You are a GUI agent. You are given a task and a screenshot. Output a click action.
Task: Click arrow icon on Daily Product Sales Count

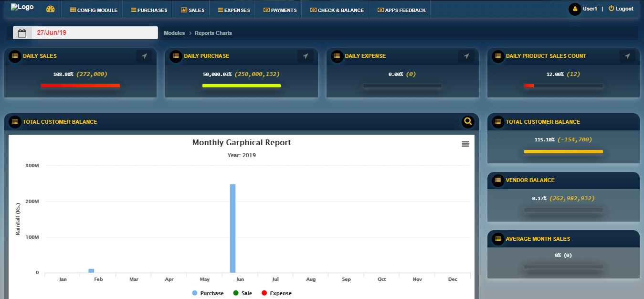[x=627, y=56]
